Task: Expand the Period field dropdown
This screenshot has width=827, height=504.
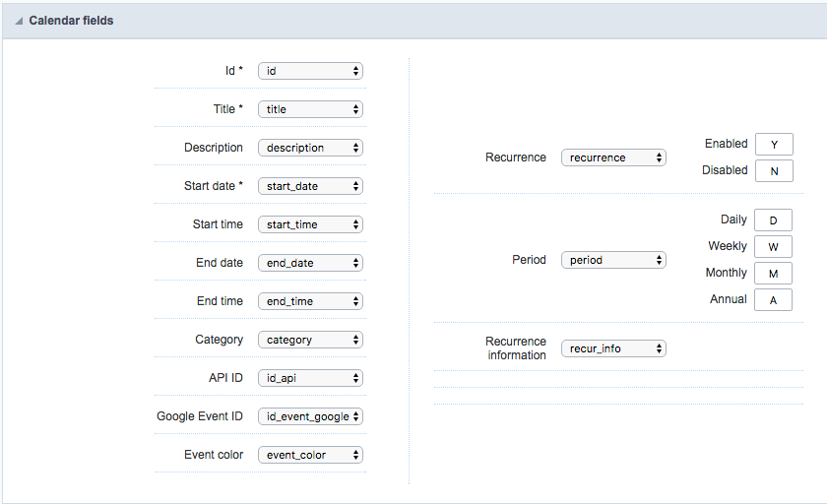Action: click(613, 260)
